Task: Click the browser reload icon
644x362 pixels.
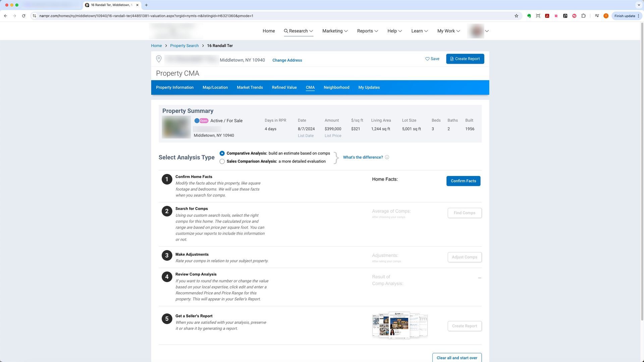Action: (x=23, y=16)
